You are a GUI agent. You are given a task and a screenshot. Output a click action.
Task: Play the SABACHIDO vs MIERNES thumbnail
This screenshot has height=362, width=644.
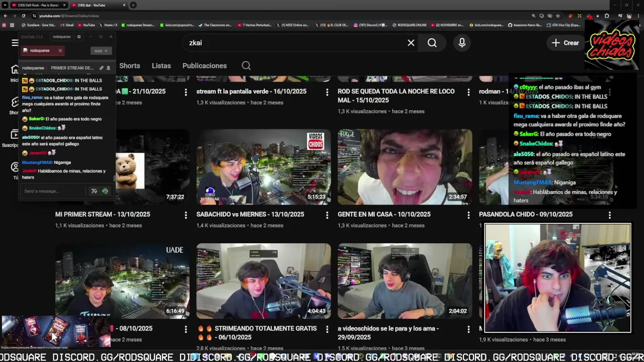[x=264, y=167]
